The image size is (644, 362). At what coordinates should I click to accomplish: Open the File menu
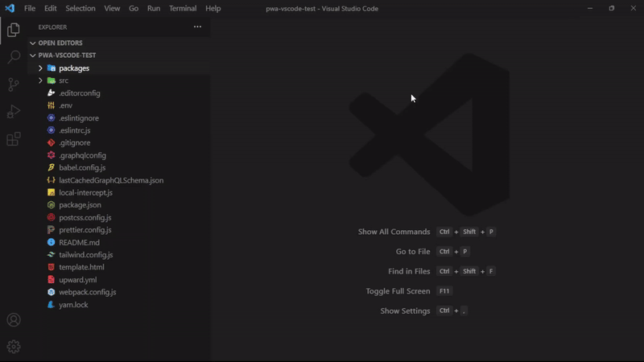[30, 8]
